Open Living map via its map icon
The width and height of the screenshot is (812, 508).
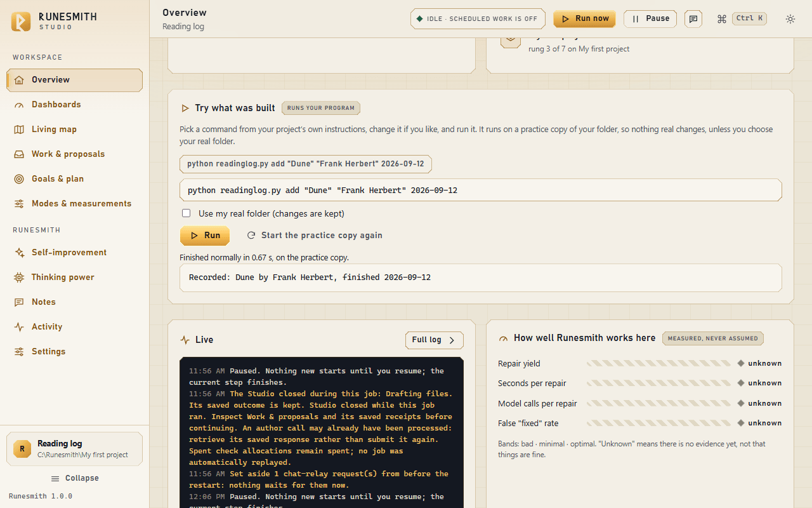19,130
